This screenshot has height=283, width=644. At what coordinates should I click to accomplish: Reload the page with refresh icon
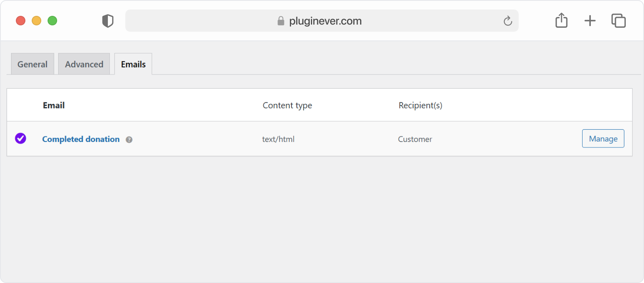click(508, 21)
